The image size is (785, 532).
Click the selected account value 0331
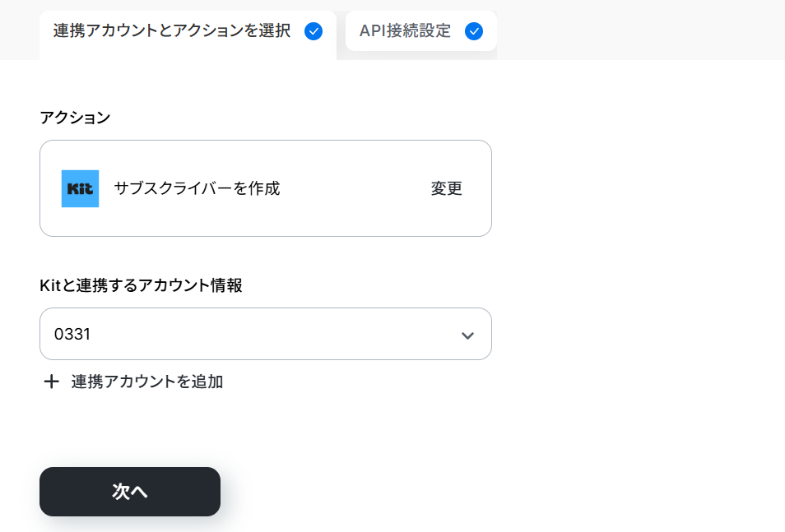pyautogui.click(x=72, y=335)
